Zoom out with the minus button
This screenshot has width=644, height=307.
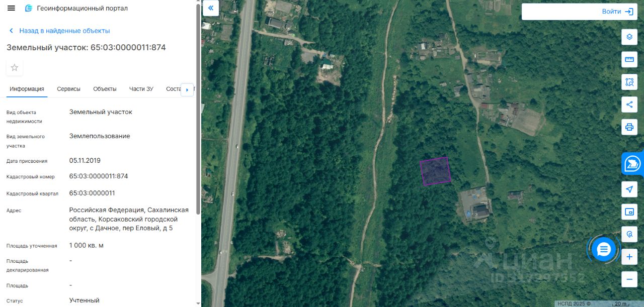tap(629, 279)
